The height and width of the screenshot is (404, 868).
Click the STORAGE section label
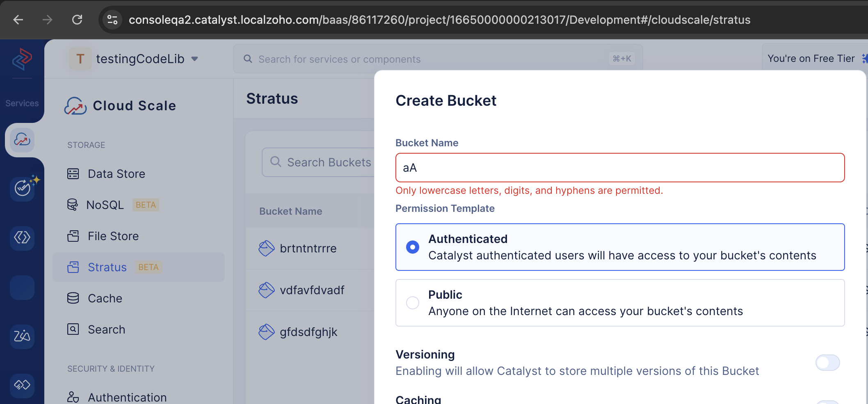coord(86,145)
